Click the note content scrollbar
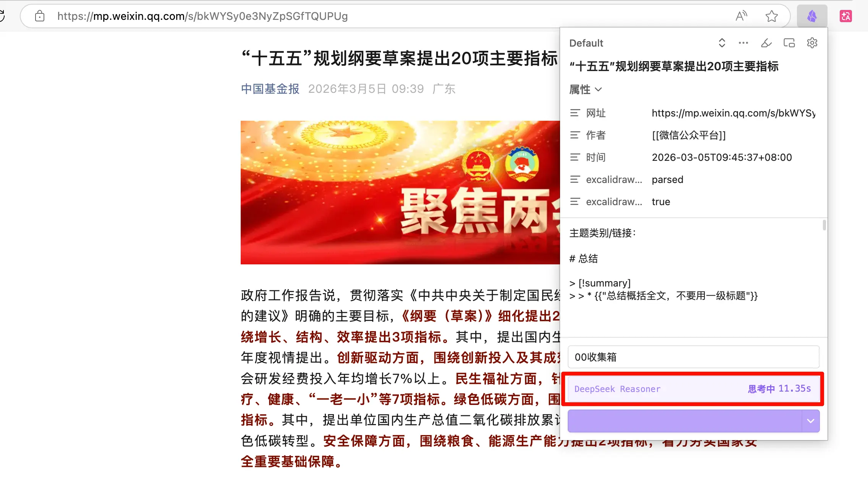Image resolution: width=868 pixels, height=489 pixels. point(824,225)
